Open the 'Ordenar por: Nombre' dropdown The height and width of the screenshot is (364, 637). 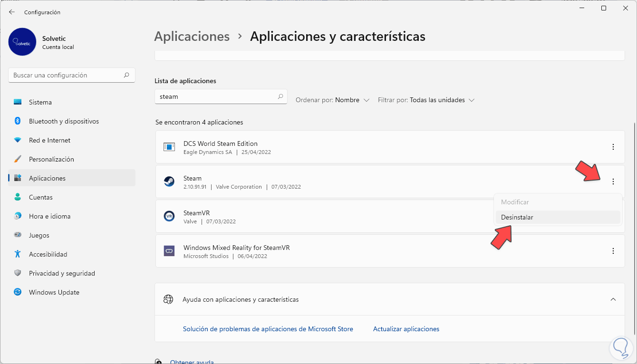(333, 100)
